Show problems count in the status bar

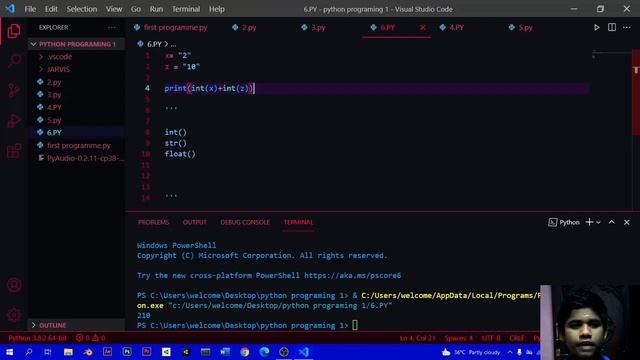click(90, 338)
